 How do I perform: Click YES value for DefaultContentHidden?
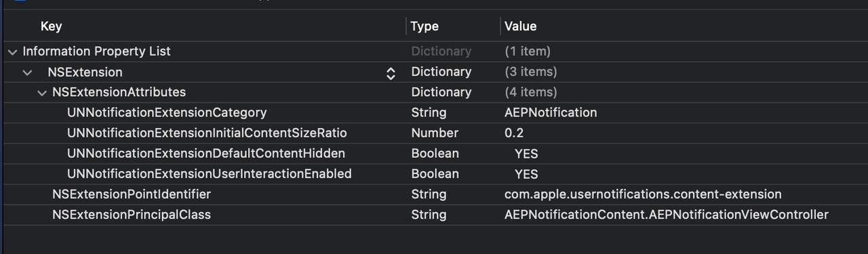[526, 154]
